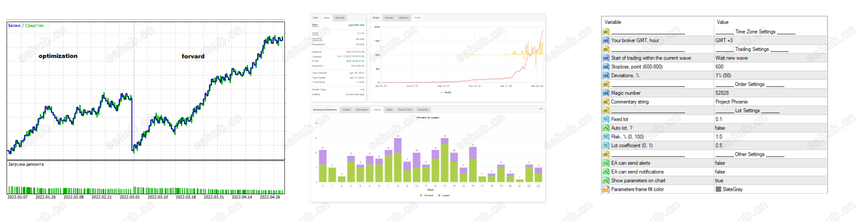Click the icon beside EA can send notifications

click(605, 172)
